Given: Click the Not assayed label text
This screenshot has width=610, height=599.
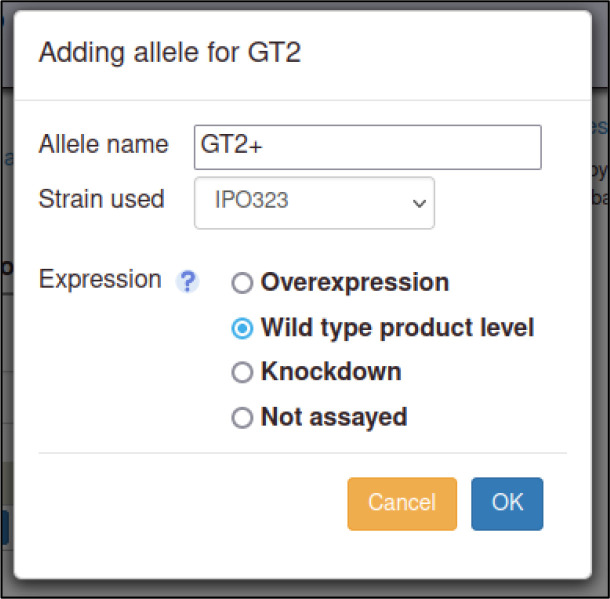Looking at the screenshot, I should click(x=334, y=417).
